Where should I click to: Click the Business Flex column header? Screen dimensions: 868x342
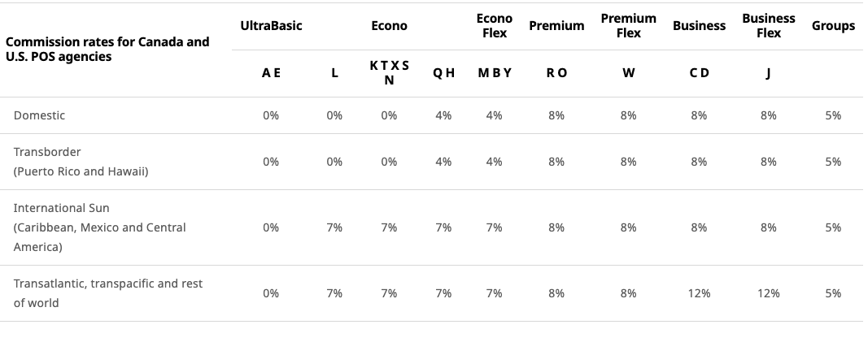pyautogui.click(x=769, y=26)
